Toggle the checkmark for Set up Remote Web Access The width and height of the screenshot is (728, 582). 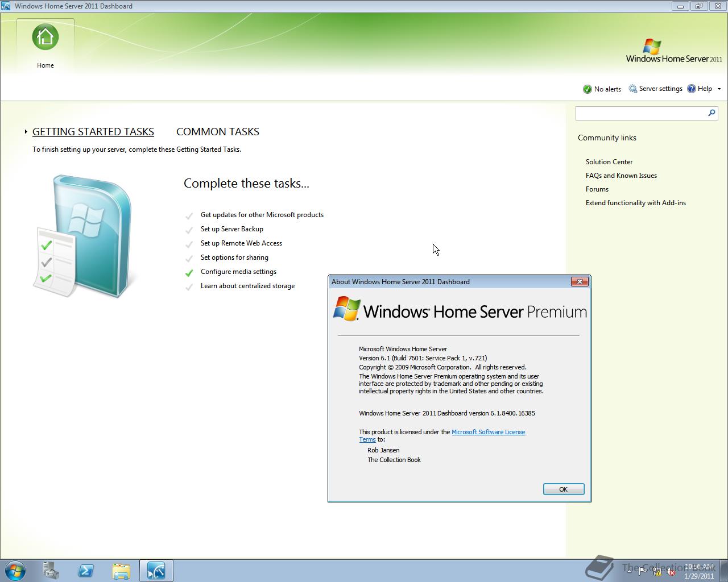tap(189, 244)
